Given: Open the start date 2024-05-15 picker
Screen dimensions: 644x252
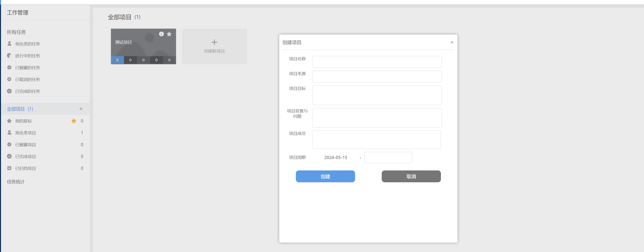Looking at the screenshot, I should [336, 157].
